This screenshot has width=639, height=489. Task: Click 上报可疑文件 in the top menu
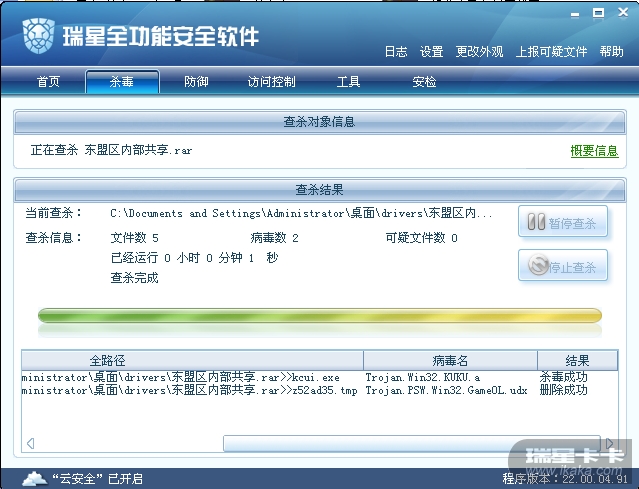(x=551, y=52)
